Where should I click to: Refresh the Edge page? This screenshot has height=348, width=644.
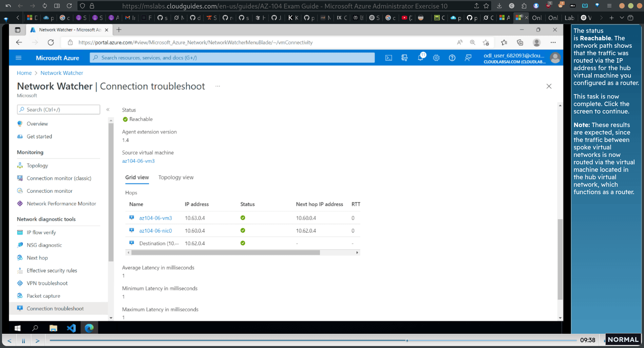[51, 42]
